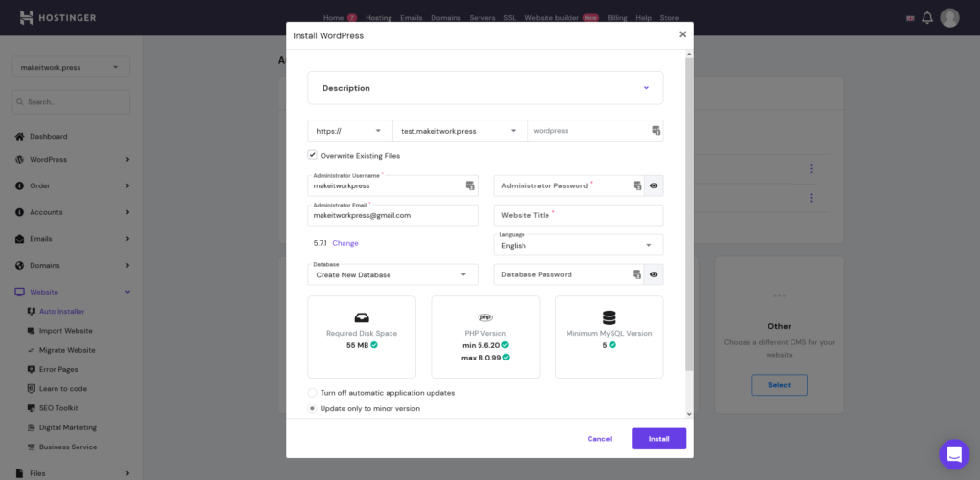This screenshot has width=980, height=480.
Task: Click the Website monitor icon
Action: pos(19,292)
